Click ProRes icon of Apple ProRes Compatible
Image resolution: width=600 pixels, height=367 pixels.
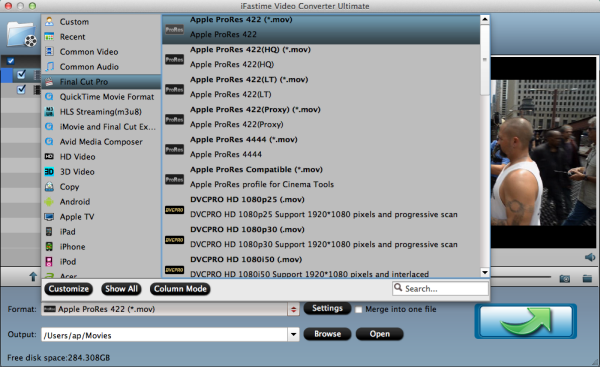[174, 179]
